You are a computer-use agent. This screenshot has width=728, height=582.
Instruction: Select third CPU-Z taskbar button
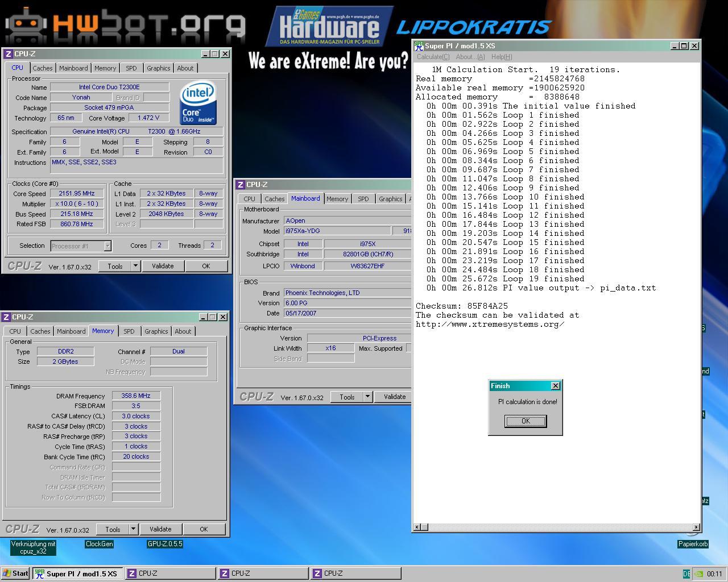355,573
